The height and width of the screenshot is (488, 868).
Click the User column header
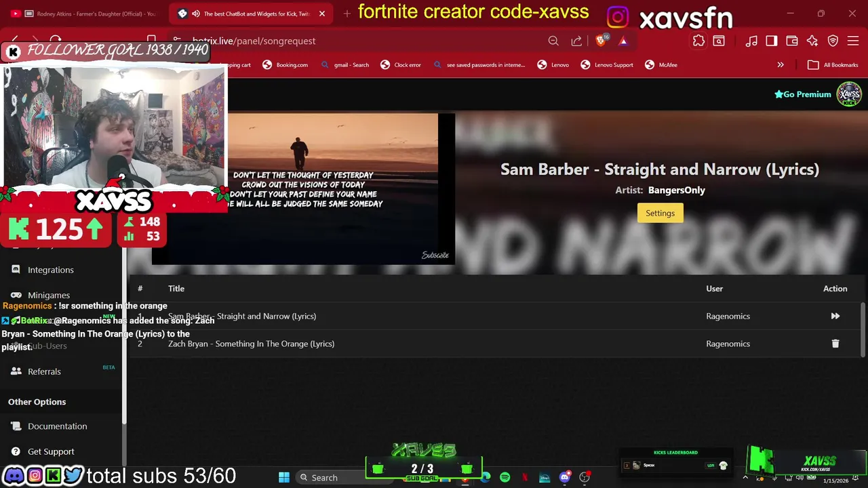(714, 289)
